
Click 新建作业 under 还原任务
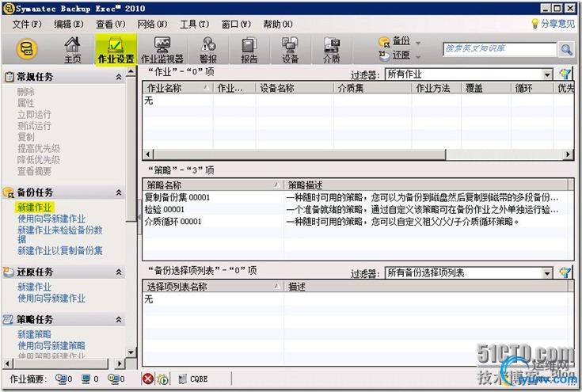coord(35,287)
